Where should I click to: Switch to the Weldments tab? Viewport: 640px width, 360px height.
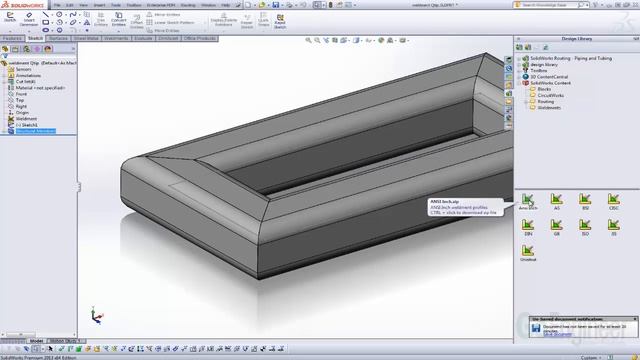click(116, 38)
